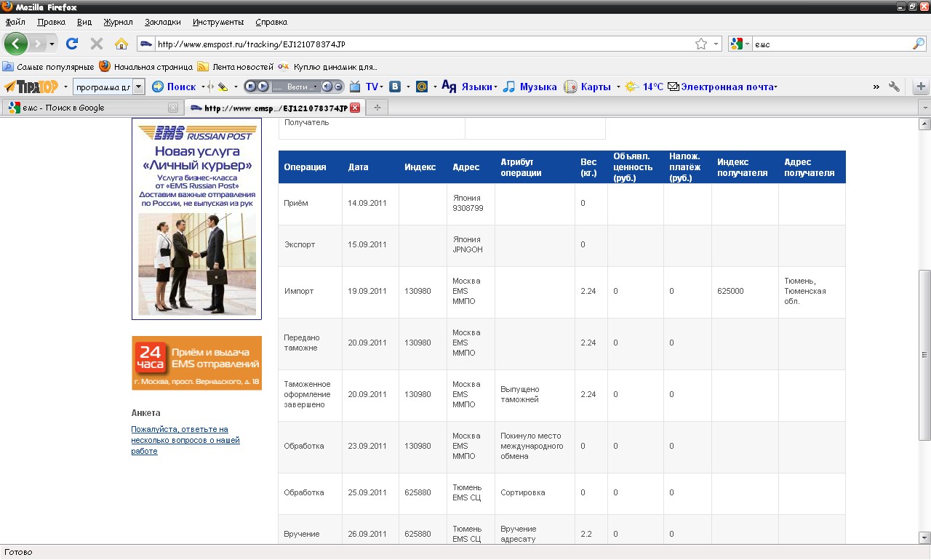Go to the Firefox home page icon
Image resolution: width=931 pixels, height=560 pixels.
121,44
